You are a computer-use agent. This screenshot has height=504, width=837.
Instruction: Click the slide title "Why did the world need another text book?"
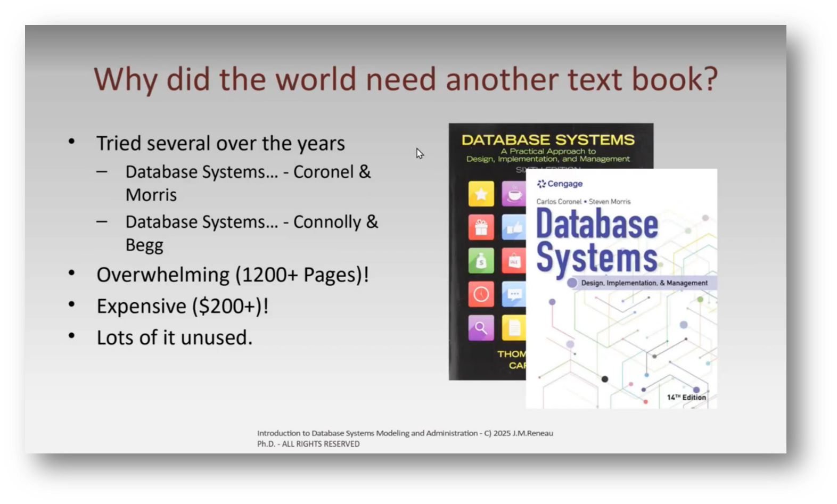click(406, 79)
